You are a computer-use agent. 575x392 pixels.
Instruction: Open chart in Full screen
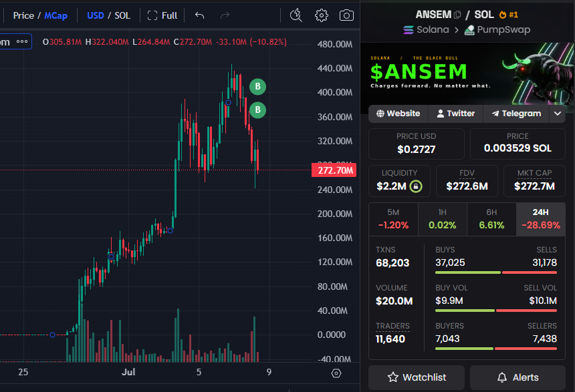162,15
